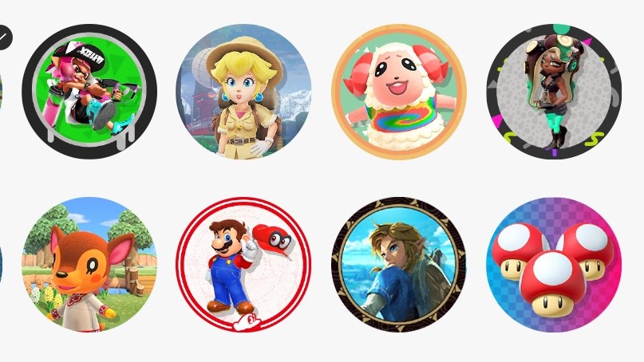
Task: Choose the triple red mushrooms avatar
Action: coord(554,265)
